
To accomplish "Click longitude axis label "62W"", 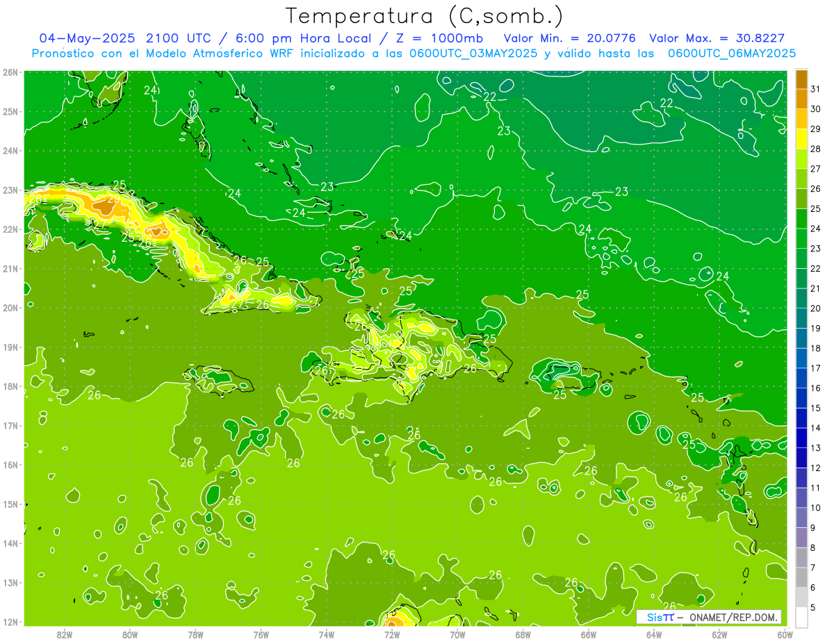I will pos(719,634).
